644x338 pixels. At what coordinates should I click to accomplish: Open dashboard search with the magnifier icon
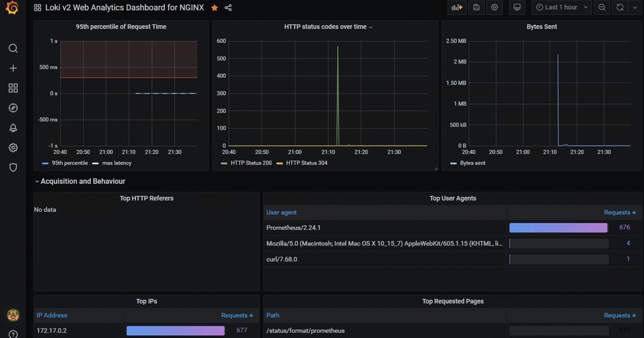[13, 48]
